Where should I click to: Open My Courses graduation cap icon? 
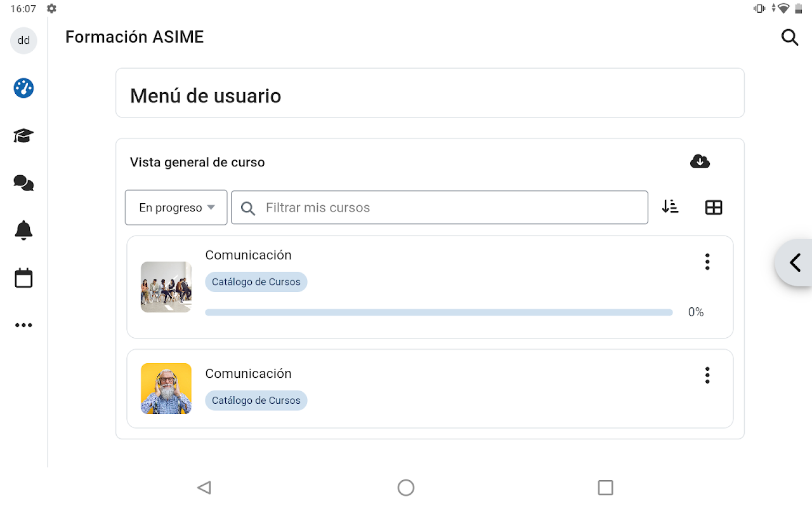[23, 135]
